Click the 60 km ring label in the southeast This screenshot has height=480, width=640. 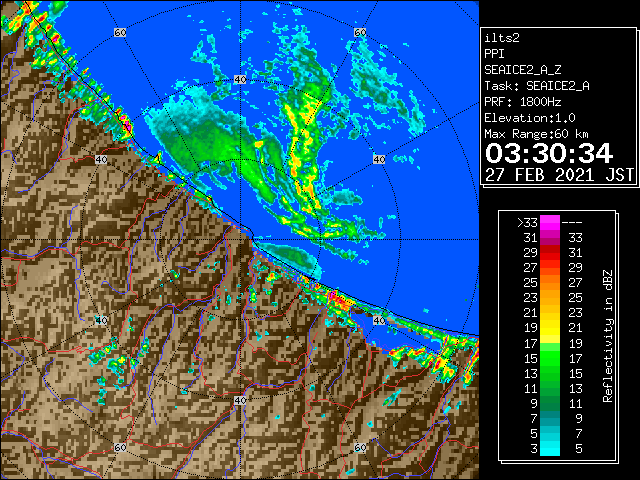[360, 448]
